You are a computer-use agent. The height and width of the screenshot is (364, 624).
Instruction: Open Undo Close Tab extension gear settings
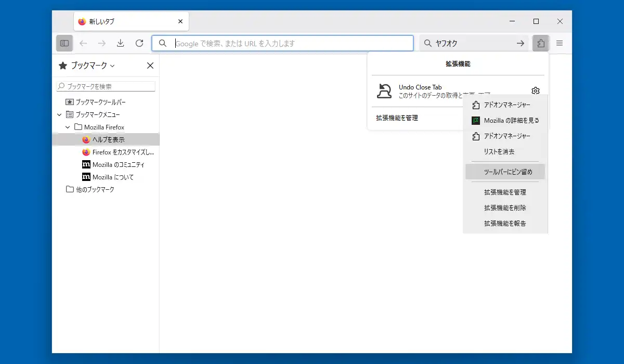tap(536, 91)
